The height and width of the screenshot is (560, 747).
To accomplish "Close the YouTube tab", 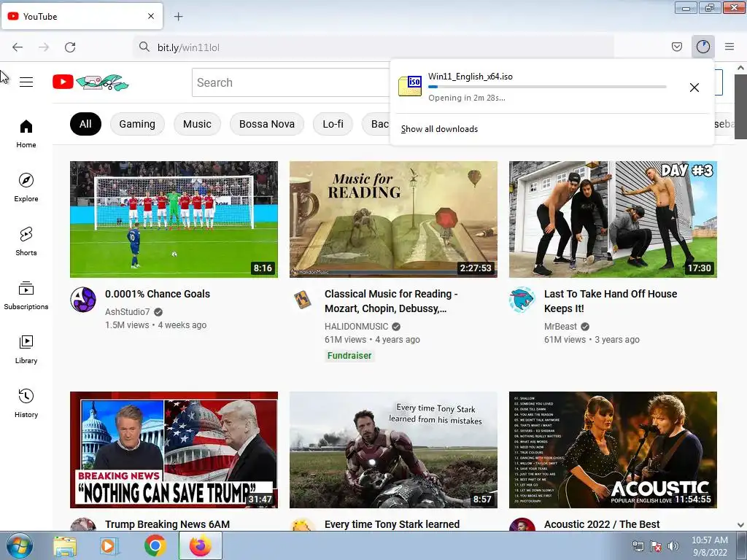I will pyautogui.click(x=151, y=16).
